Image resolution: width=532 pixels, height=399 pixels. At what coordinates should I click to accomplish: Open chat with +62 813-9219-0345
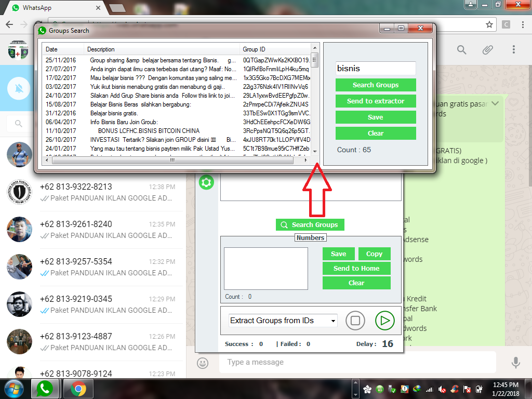pyautogui.click(x=93, y=304)
